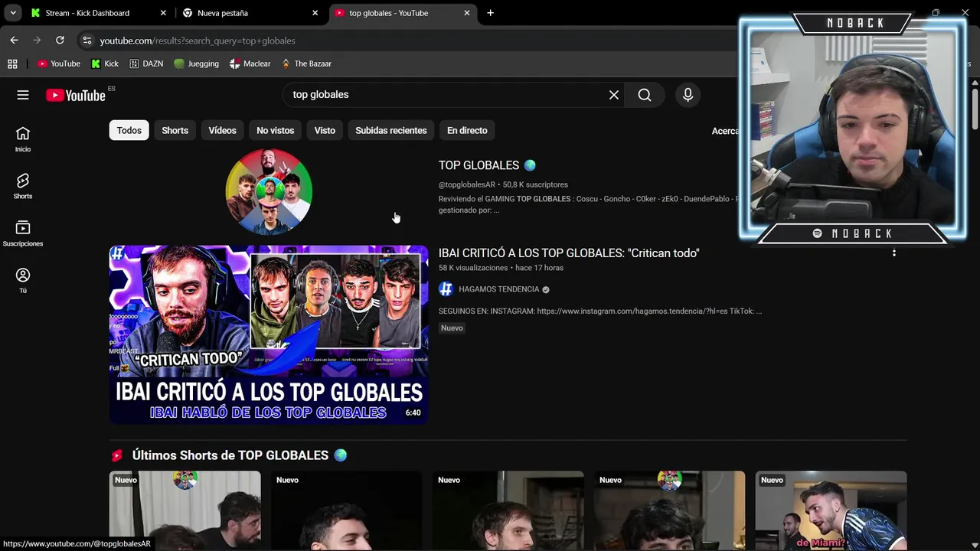Open video title IBAI CRITICÓ A LOS TOP GLOBALES
The width and height of the screenshot is (980, 551).
pos(569,253)
